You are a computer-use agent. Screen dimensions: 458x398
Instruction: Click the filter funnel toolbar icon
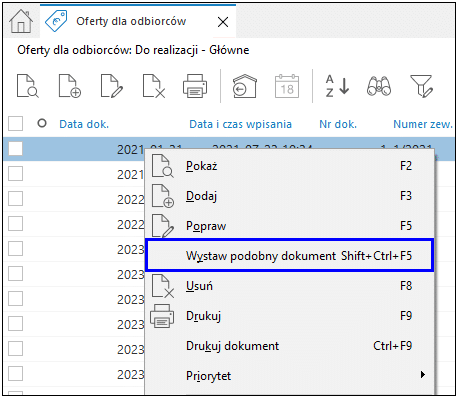pos(421,86)
